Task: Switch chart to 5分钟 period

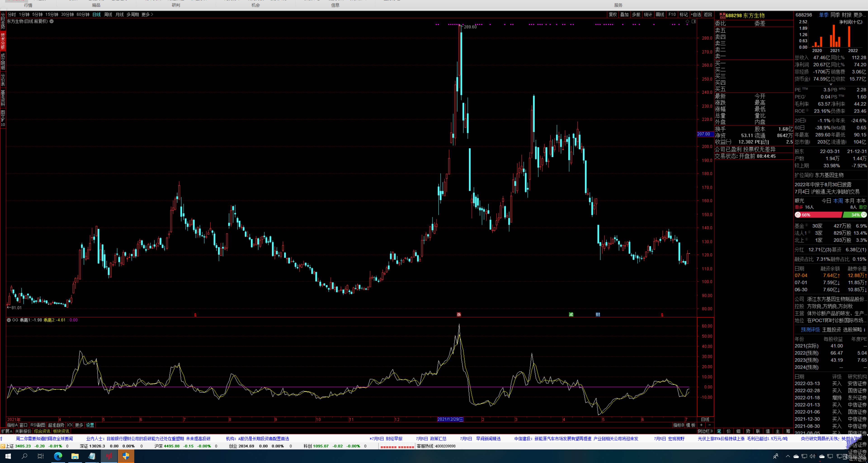Action: [37, 14]
